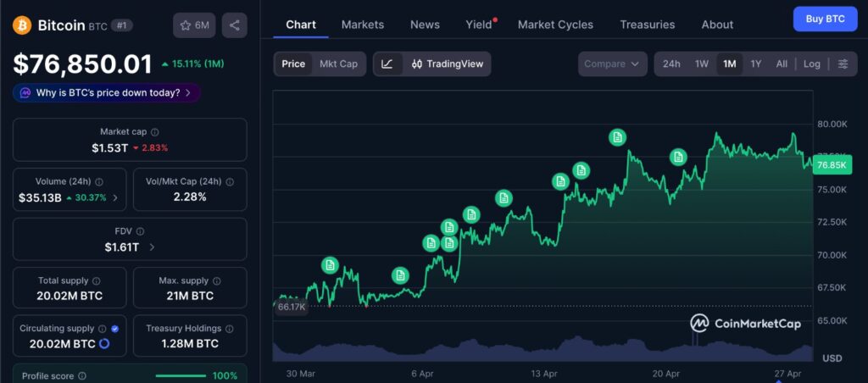
Task: Open the Treasuries tab
Action: point(647,25)
